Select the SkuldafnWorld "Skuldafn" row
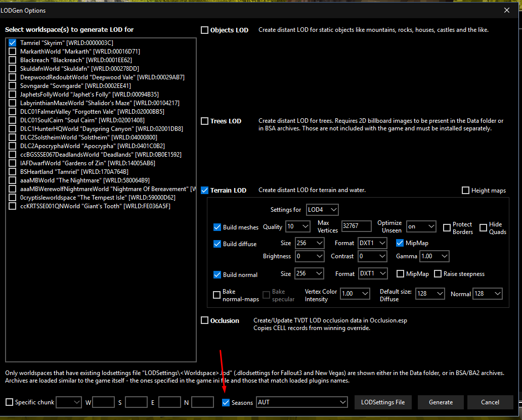The image size is (522, 420). point(101,69)
